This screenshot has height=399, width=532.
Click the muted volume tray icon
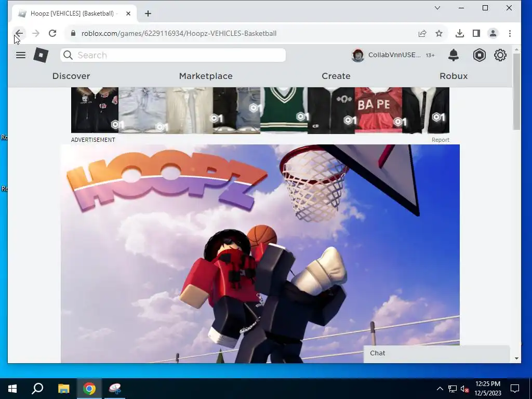tap(464, 389)
